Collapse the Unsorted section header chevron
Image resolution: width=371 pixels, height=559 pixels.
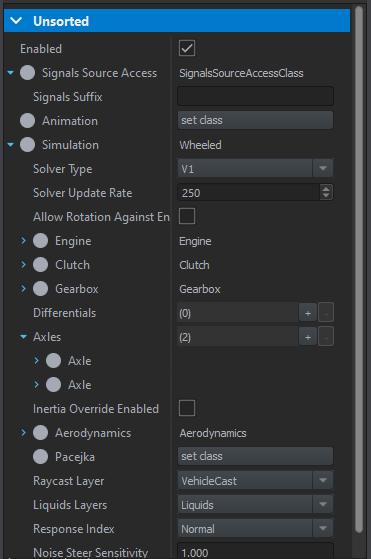tap(16, 21)
